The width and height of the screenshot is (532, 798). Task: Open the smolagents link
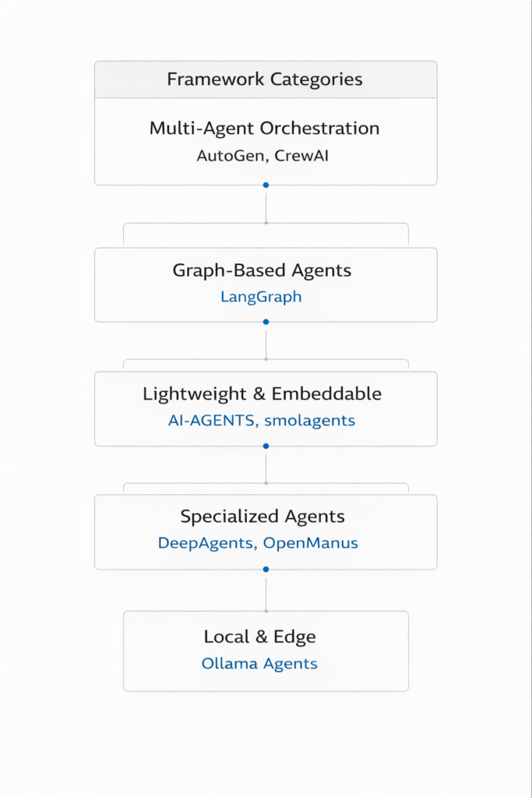click(x=309, y=421)
